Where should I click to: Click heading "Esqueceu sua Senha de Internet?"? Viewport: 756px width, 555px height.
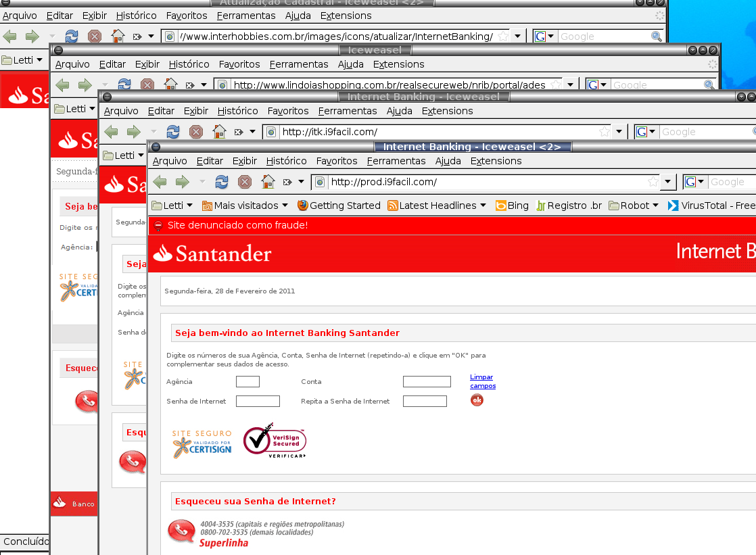click(256, 502)
